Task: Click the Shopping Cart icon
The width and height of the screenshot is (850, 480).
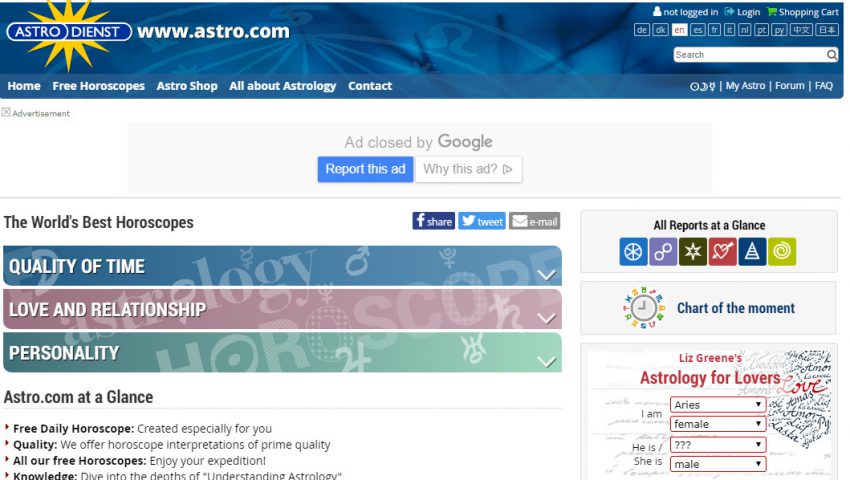Action: pos(772,12)
